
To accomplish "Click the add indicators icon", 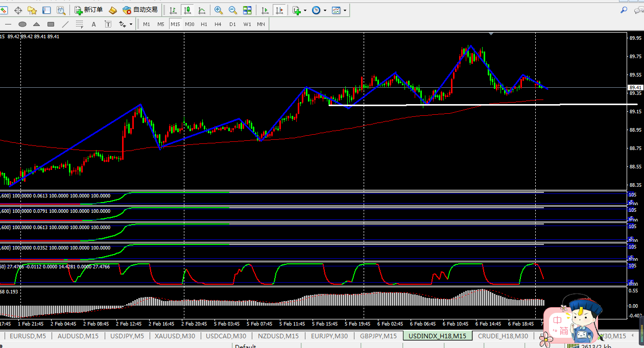I will point(297,10).
